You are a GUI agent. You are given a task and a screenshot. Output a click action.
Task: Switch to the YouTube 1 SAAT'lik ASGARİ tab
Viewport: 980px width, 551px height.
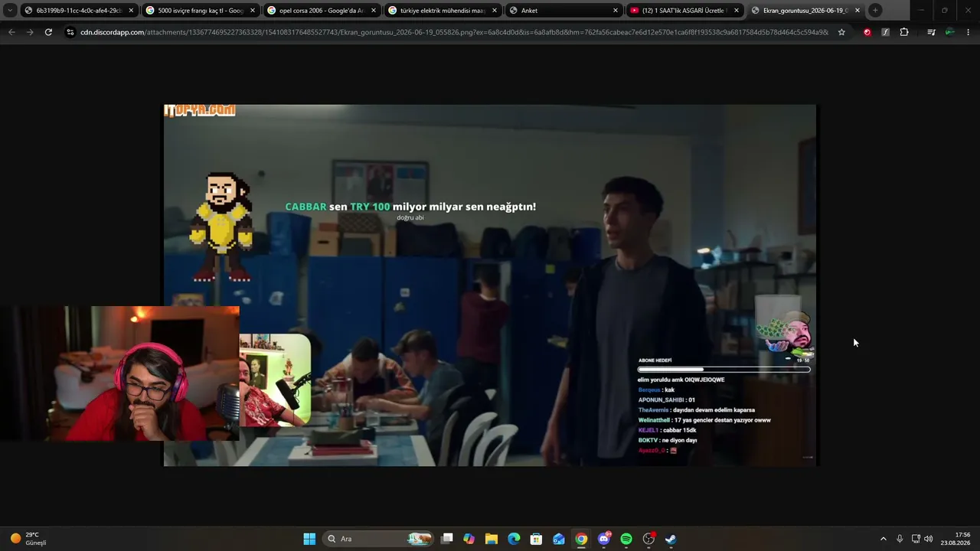click(x=684, y=11)
